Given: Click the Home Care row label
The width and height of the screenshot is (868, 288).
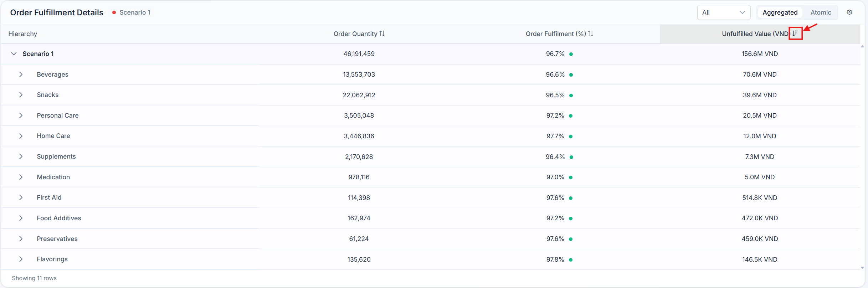Looking at the screenshot, I should coord(53,136).
